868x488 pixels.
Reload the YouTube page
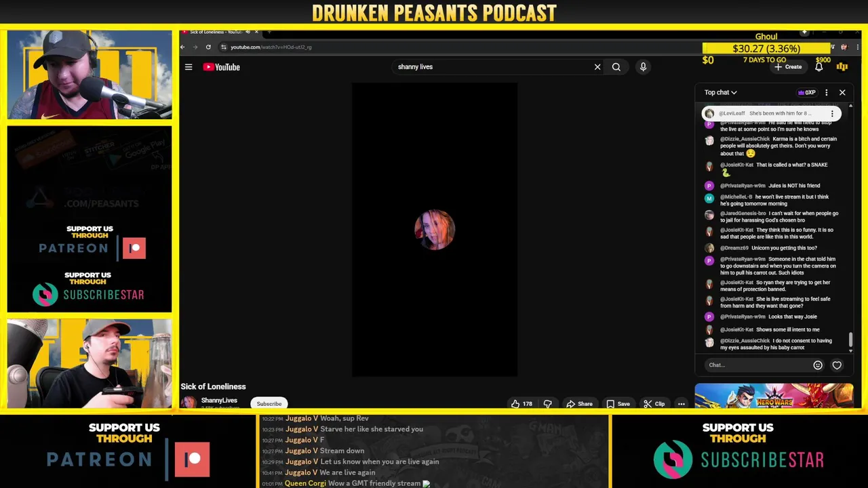click(x=208, y=47)
